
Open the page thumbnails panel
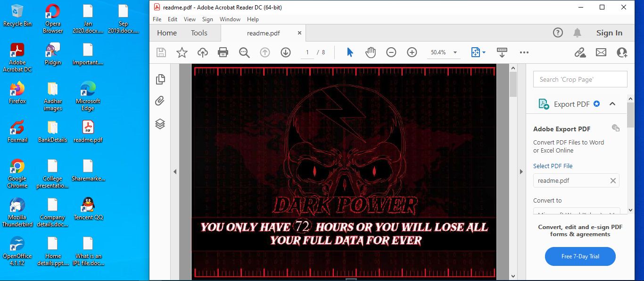[160, 79]
